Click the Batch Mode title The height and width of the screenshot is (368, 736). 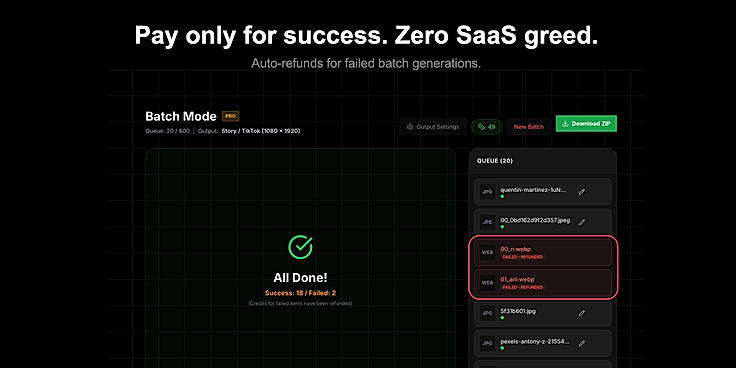point(181,116)
